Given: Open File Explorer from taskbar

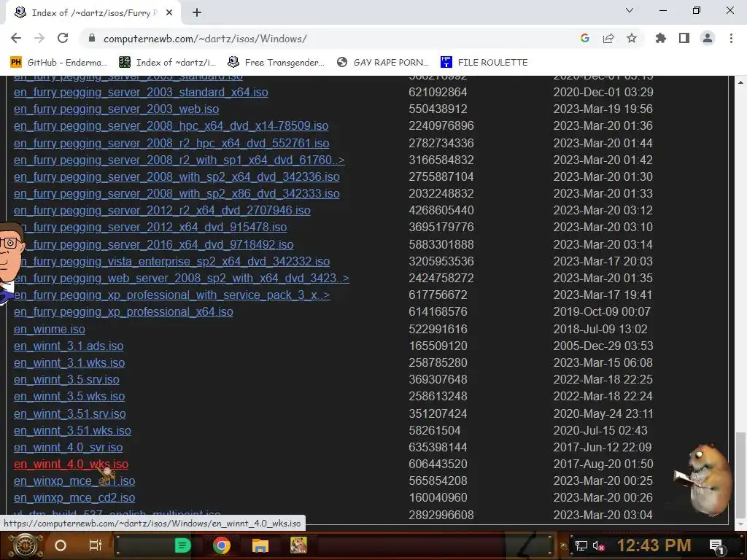Looking at the screenshot, I should [x=260, y=545].
